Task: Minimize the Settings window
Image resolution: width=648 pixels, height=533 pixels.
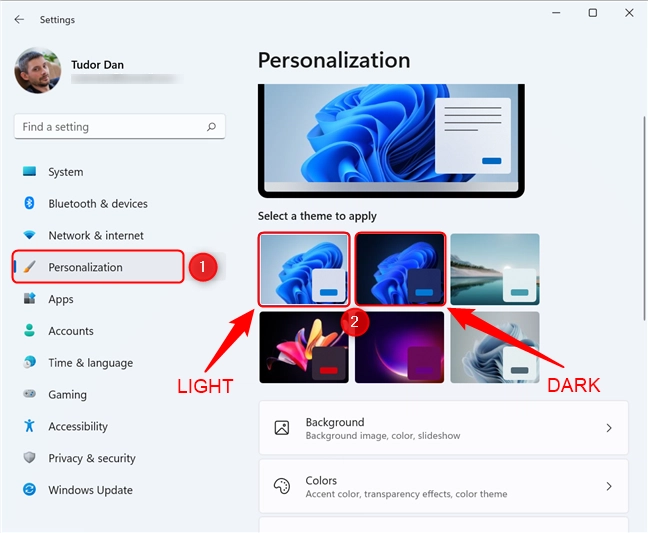Action: tap(556, 13)
